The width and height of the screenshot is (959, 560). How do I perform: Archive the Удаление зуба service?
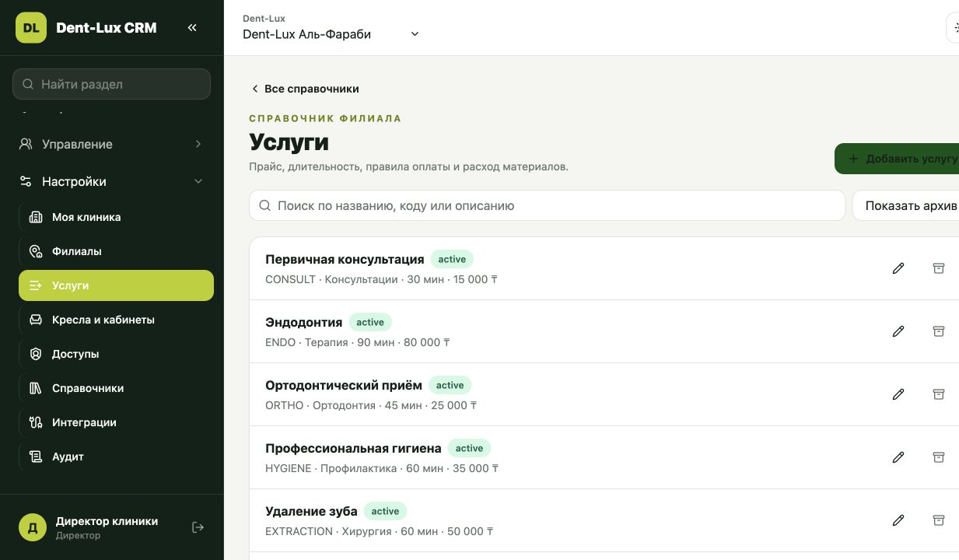[x=939, y=520]
